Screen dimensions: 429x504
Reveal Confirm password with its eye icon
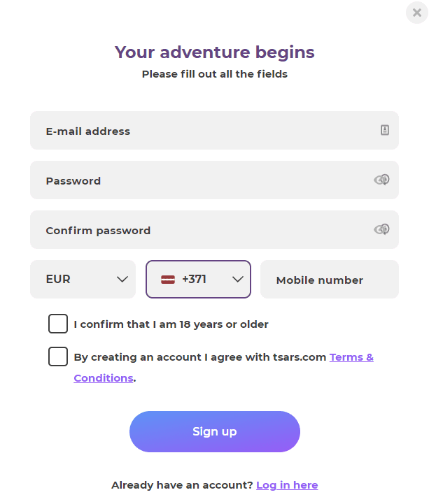381,229
